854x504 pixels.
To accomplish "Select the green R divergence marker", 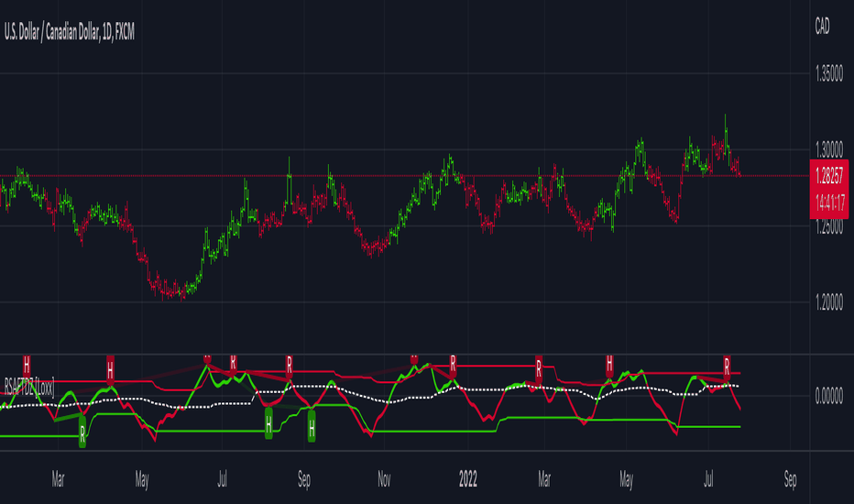I will pyautogui.click(x=82, y=433).
